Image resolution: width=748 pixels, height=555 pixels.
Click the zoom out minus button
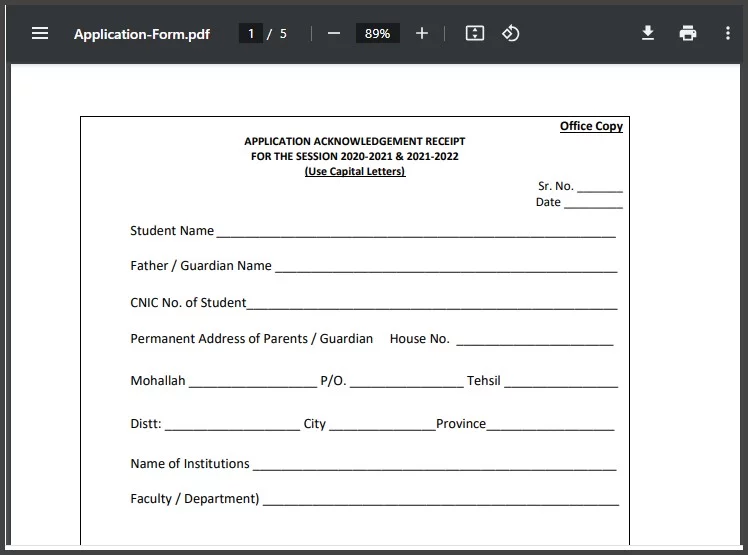point(334,33)
